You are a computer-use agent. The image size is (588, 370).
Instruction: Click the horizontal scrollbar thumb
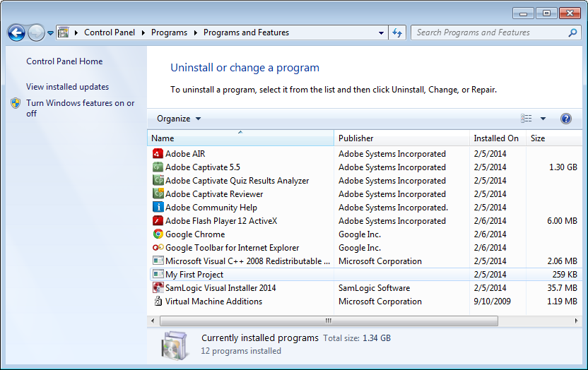[329, 321]
